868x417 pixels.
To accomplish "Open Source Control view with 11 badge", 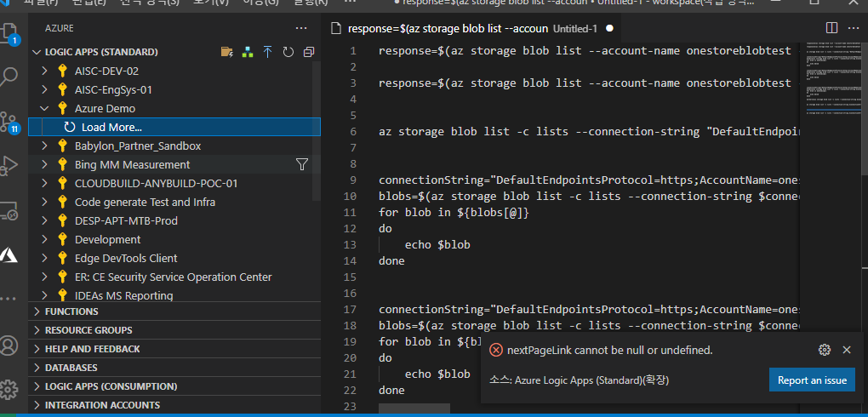I will (x=10, y=123).
